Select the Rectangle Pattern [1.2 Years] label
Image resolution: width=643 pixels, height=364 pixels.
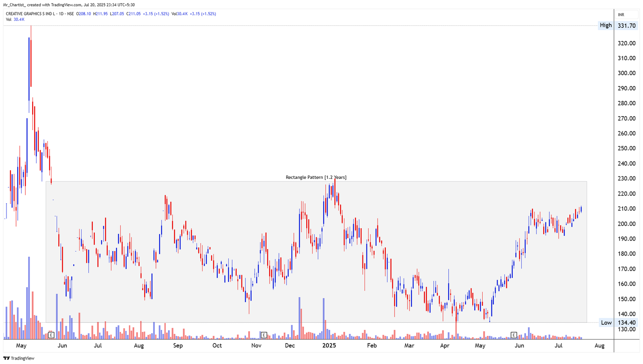pyautogui.click(x=316, y=177)
